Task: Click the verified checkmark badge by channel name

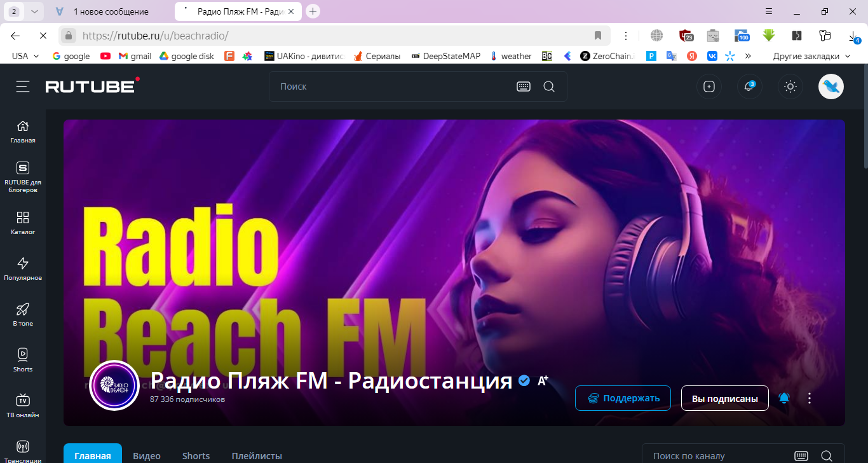Action: (x=524, y=380)
